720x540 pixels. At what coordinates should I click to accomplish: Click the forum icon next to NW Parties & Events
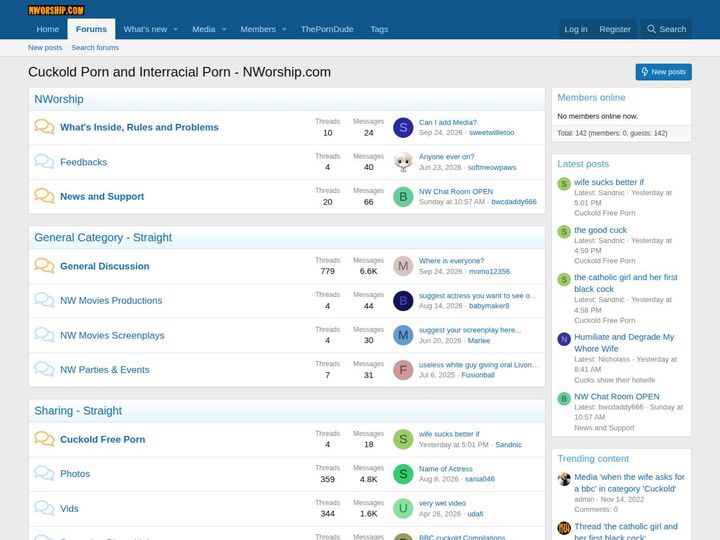tap(44, 370)
